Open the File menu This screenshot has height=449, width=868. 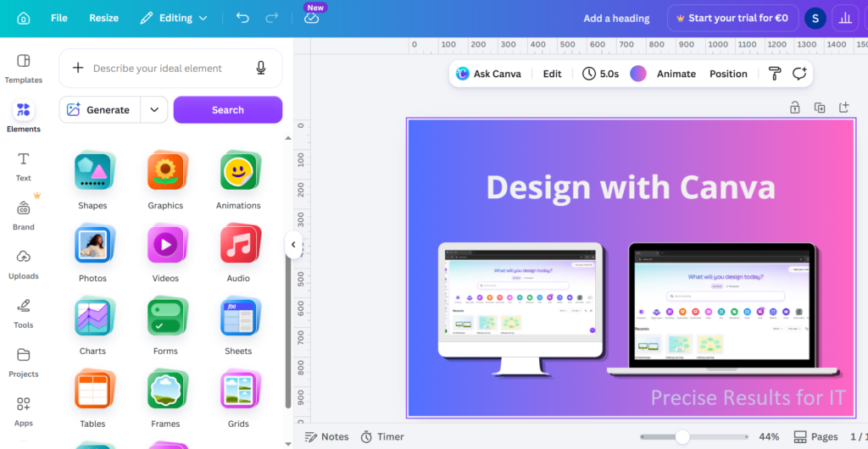(x=59, y=19)
